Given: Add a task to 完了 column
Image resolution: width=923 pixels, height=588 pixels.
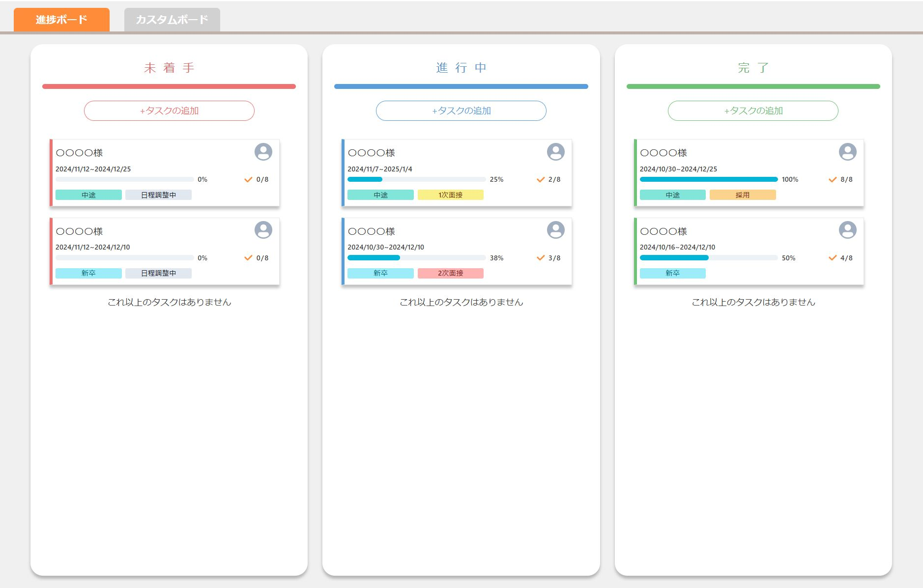Looking at the screenshot, I should (753, 111).
